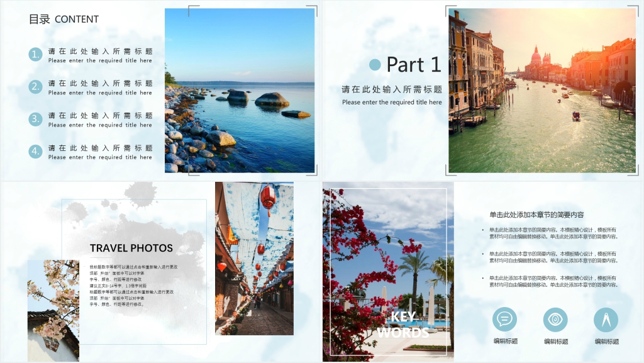The width and height of the screenshot is (644, 363).
Task: Click the blue dot beside Part 1
Action: 375,65
